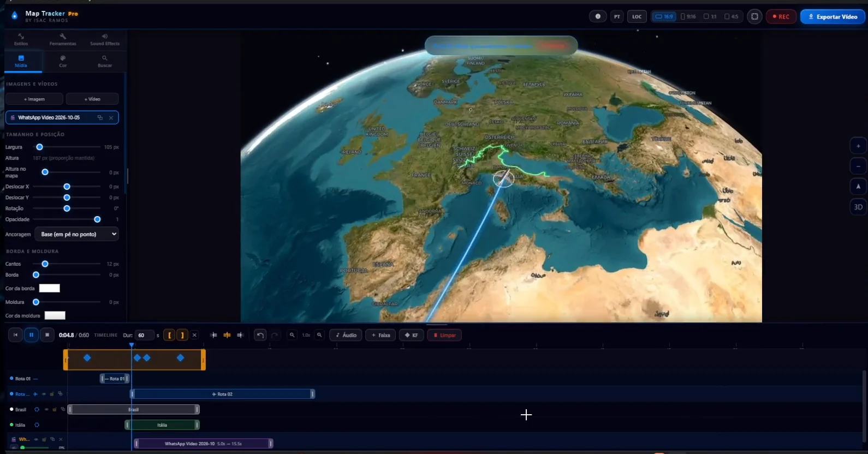Select the 16:9 aspect ratio
Screen dimensions: 868x454
coord(664,17)
